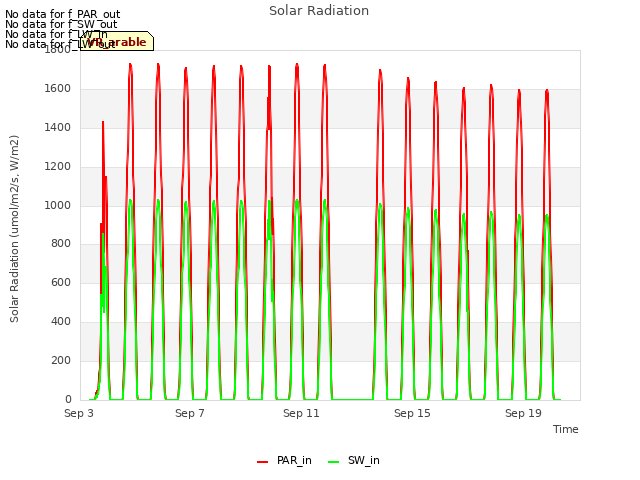Click the 800 y-axis tick label
Screen dimensions: 640x480
point(61,244)
